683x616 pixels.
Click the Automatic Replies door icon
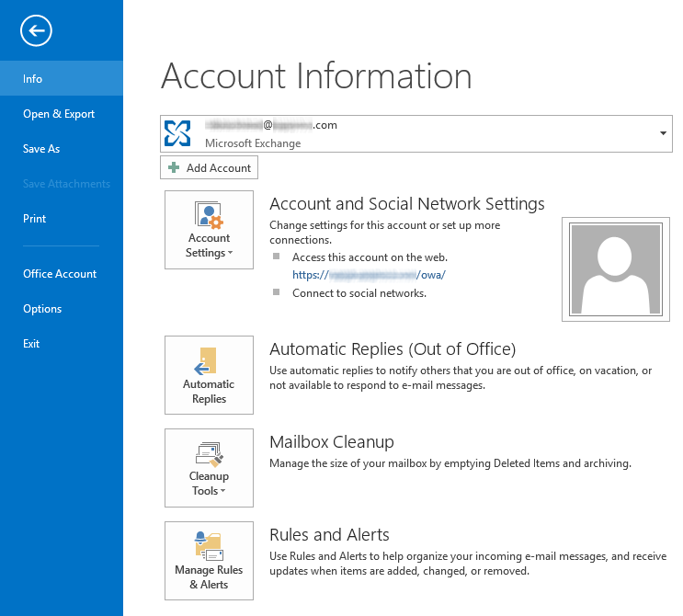[x=208, y=361]
